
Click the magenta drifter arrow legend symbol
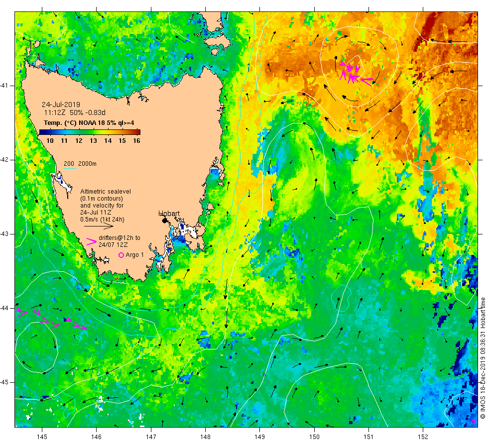click(92, 242)
